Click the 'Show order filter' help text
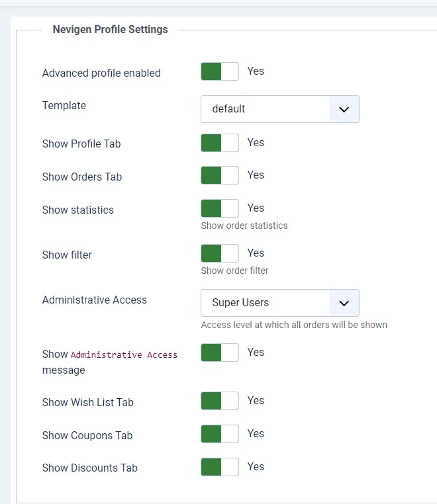Viewport: 437px width, 504px height. coord(235,271)
